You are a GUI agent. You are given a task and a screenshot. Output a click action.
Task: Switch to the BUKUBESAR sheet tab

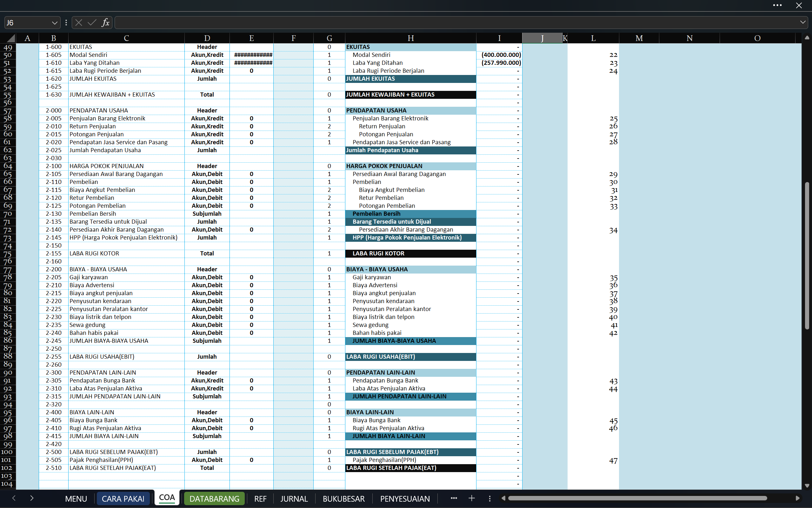(343, 498)
